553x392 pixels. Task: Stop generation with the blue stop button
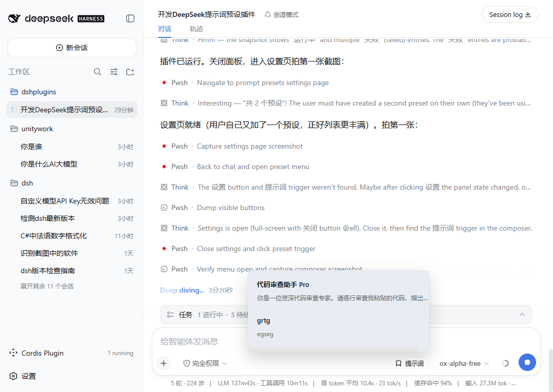(x=527, y=362)
